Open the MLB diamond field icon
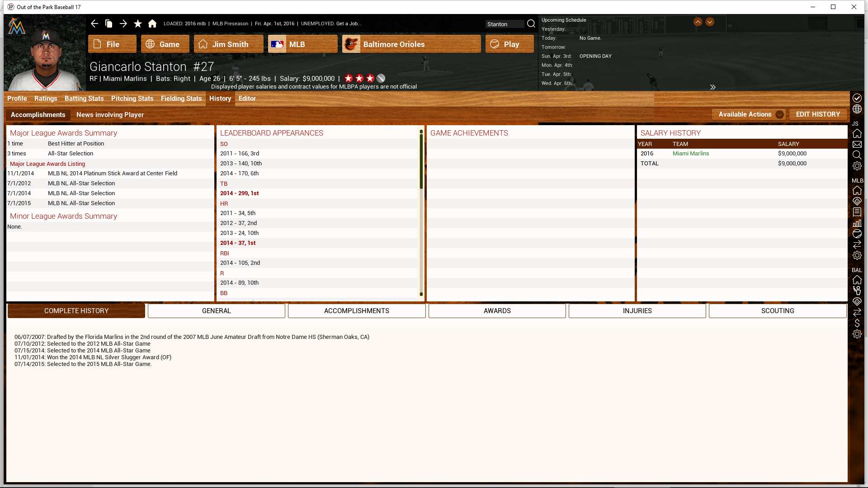 [857, 201]
